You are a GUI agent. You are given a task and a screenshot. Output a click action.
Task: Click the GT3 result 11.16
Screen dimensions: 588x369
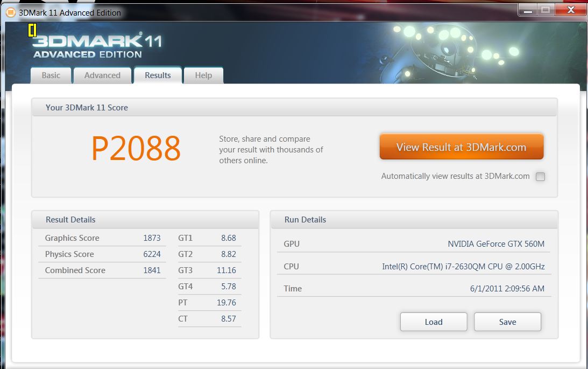pyautogui.click(x=226, y=270)
